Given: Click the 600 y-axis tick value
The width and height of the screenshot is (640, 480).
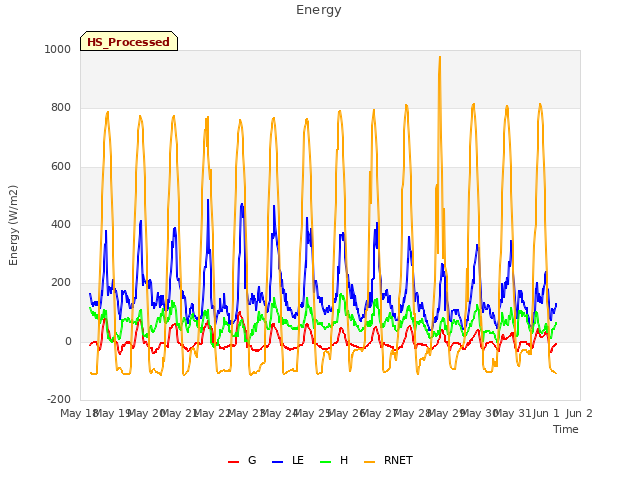Looking at the screenshot, I should (61, 167).
